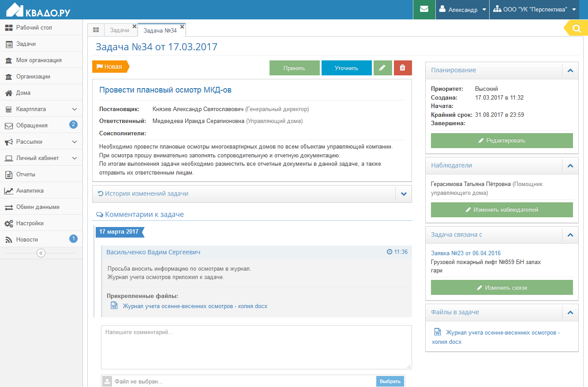Click Изменить наблюдателей button

[502, 210]
